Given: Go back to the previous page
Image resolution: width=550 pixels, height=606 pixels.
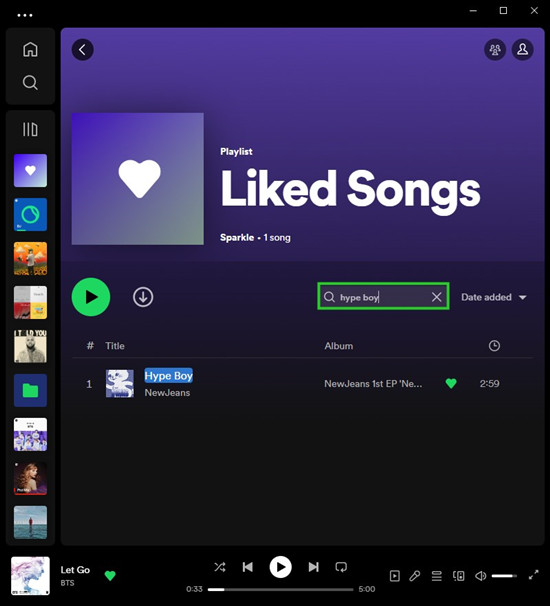Looking at the screenshot, I should click(x=82, y=49).
